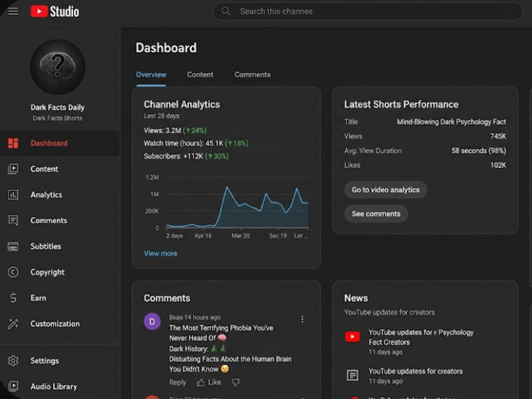
Task: Click the Copyright circle icon
Action: [x=13, y=272]
